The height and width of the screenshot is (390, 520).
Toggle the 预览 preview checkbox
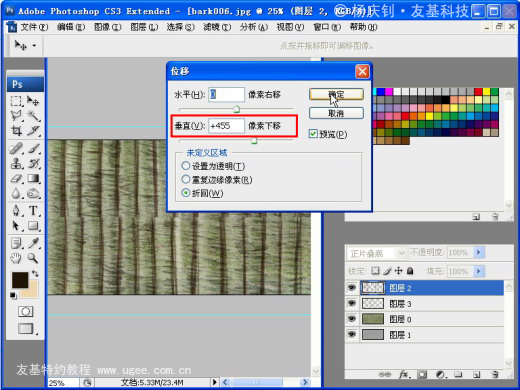tap(313, 134)
